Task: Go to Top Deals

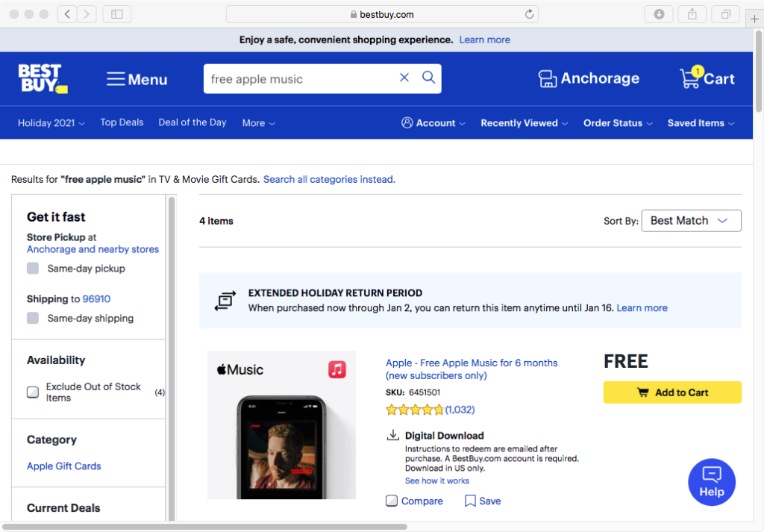Action: (122, 122)
